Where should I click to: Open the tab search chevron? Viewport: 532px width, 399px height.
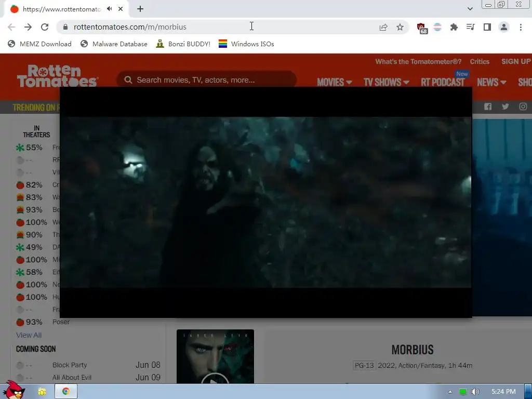(470, 9)
